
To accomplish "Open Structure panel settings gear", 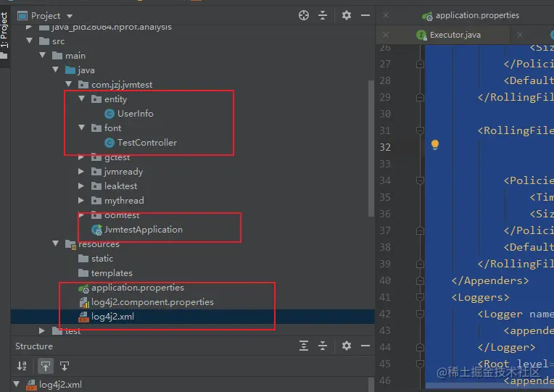I will [x=347, y=346].
